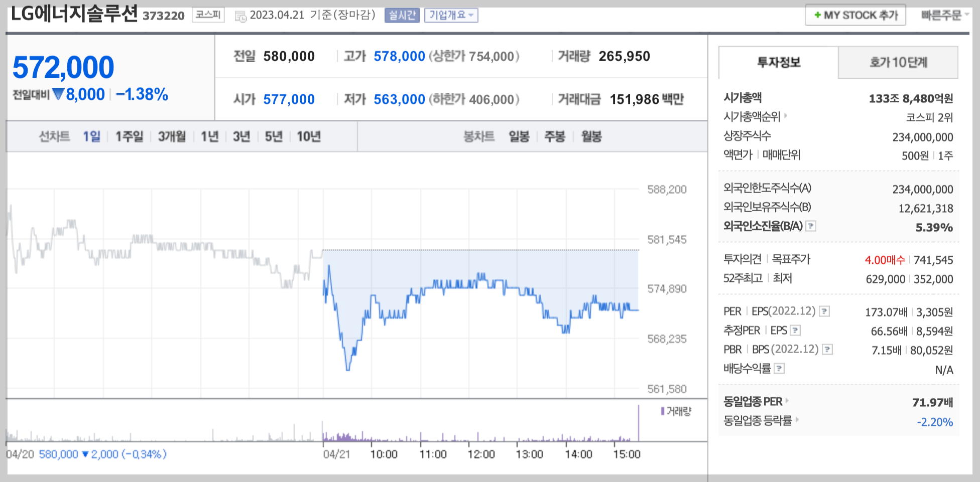
Task: Click current price 572,000
Action: [x=63, y=67]
